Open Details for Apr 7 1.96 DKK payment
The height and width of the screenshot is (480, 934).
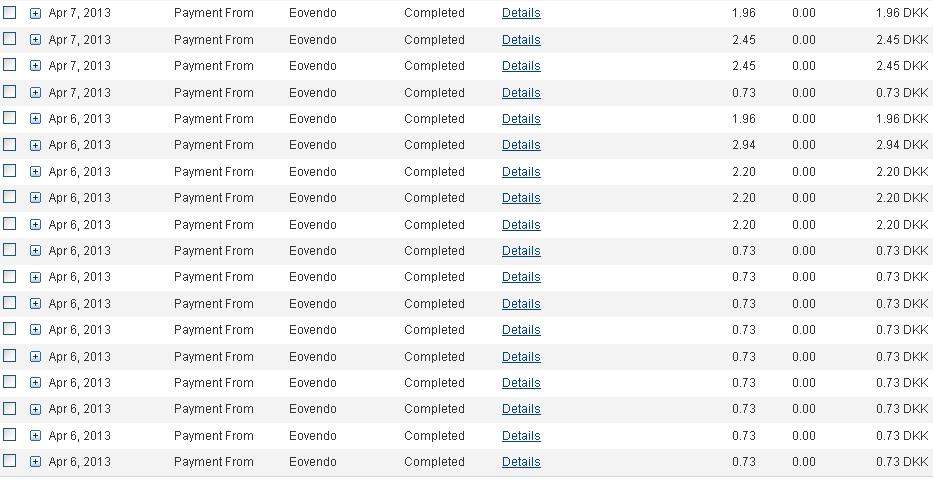(x=521, y=13)
